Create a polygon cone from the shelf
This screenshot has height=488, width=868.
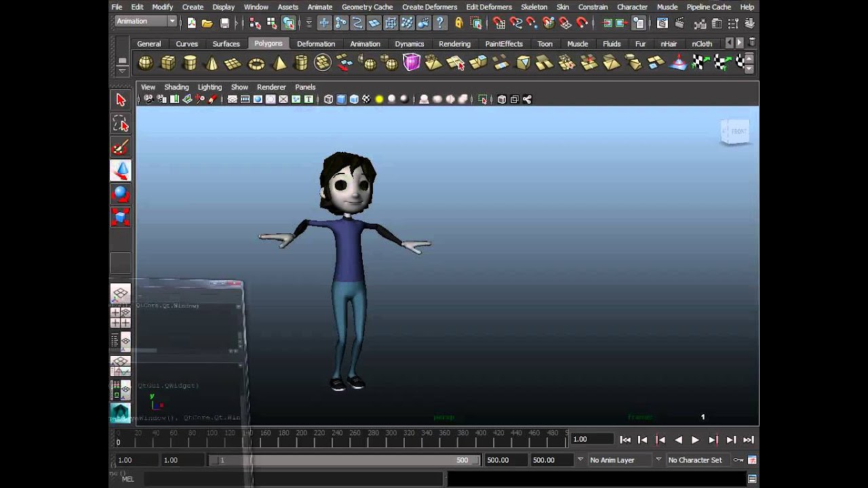(x=212, y=64)
